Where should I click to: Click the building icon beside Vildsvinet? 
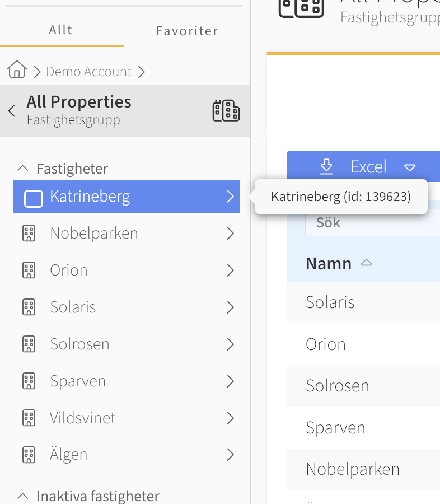29,418
